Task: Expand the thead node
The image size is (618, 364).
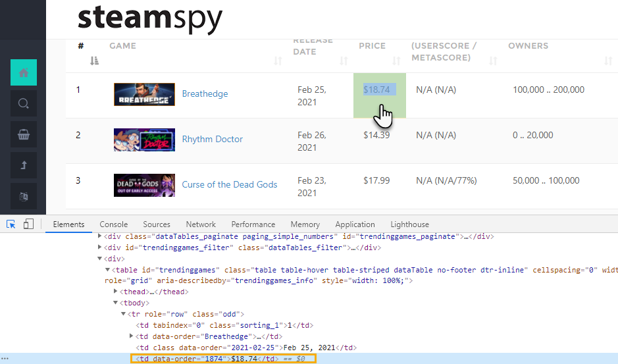Action: point(115,292)
